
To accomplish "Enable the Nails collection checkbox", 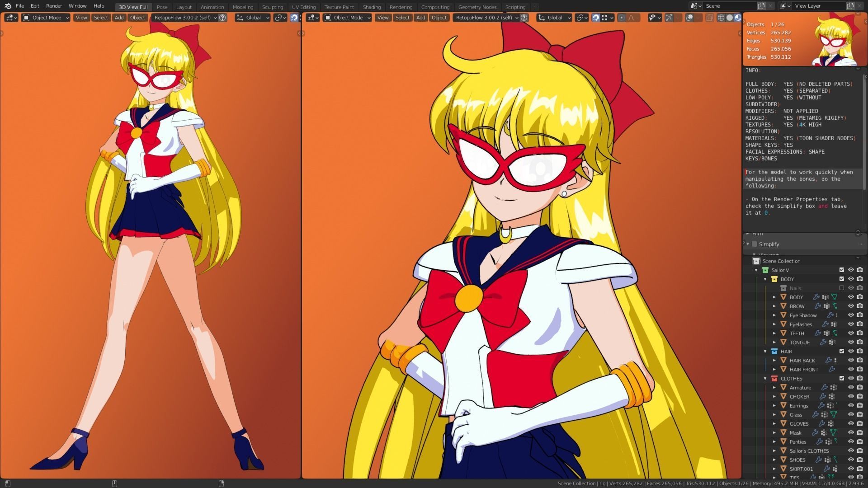I will [841, 288].
